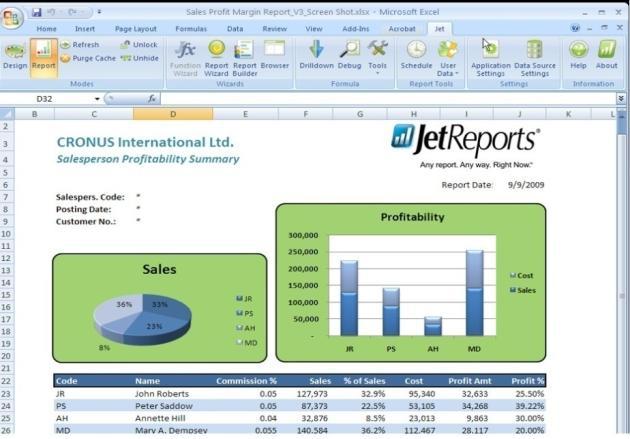Click the Debug magnifier icon
630x439 pixels.
350,49
